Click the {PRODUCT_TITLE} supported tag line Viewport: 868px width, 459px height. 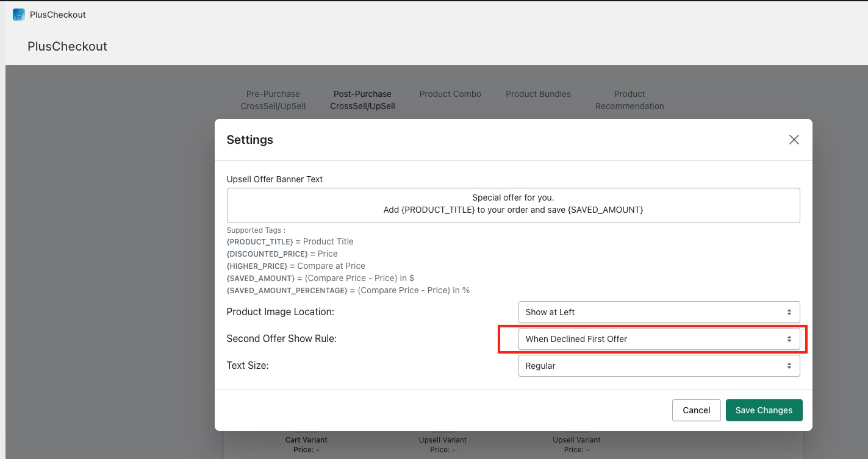(290, 241)
